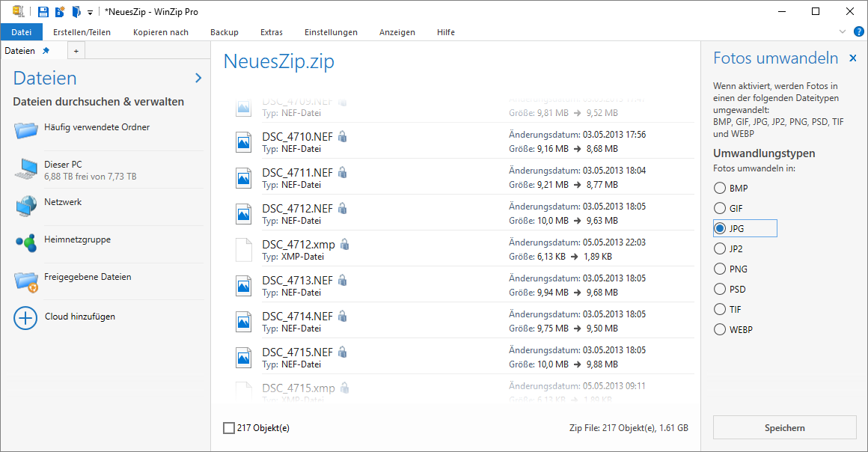
Task: Tick the 217 Objekt(e) select-all checkbox
Action: point(229,427)
